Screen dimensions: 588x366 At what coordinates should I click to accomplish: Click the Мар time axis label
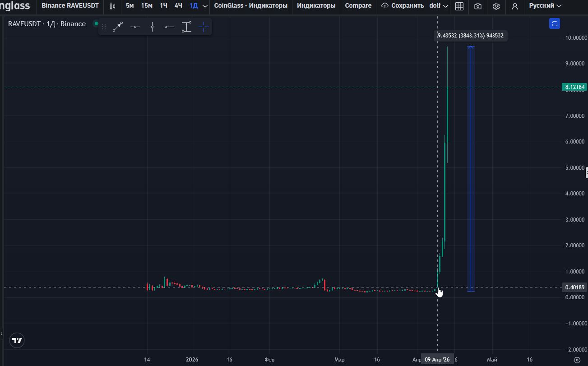click(339, 360)
